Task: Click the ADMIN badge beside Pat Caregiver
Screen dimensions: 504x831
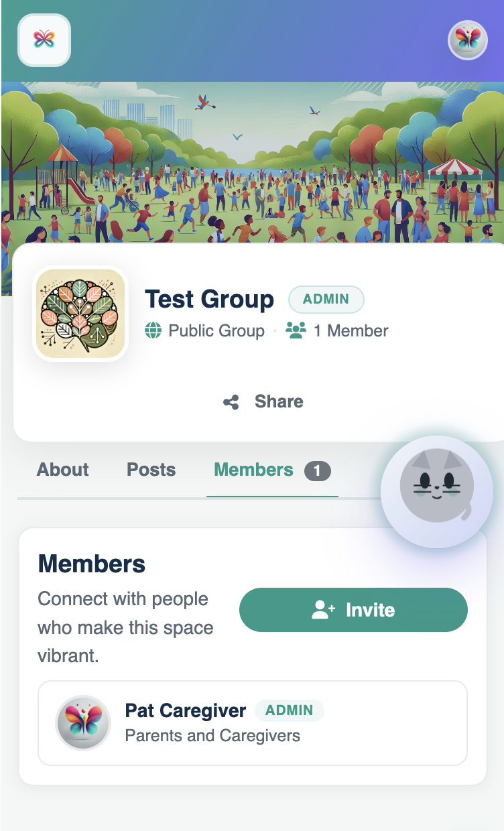Action: pyautogui.click(x=290, y=710)
